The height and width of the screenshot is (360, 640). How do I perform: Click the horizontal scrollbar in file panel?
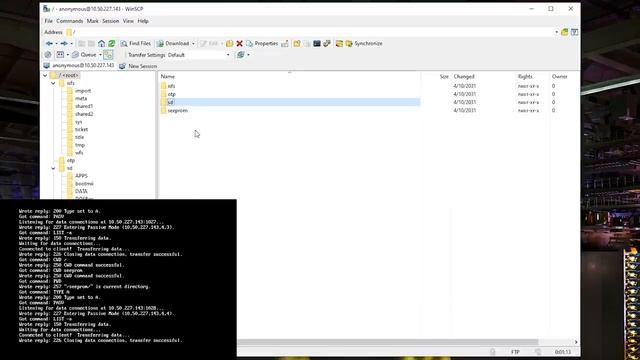[x=387, y=342]
